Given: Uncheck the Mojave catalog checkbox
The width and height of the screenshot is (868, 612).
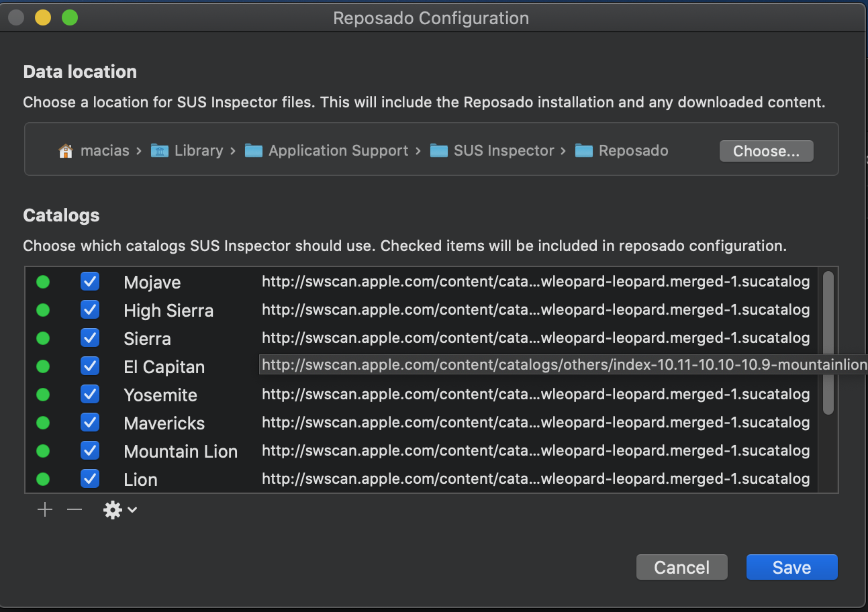Looking at the screenshot, I should click(x=90, y=281).
